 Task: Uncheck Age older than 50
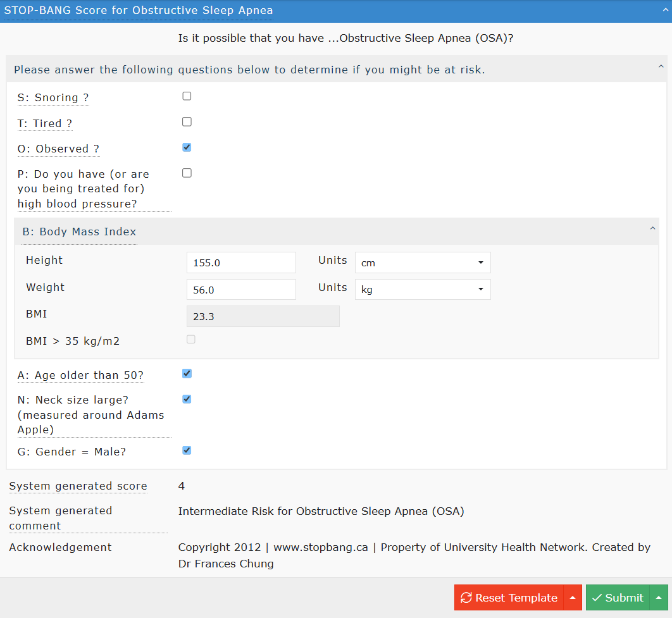[187, 374]
